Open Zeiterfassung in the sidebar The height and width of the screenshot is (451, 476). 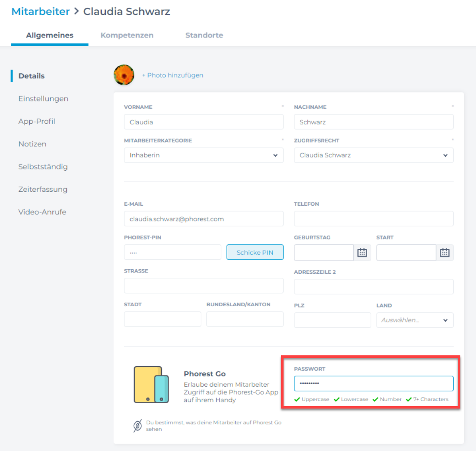pyautogui.click(x=43, y=189)
